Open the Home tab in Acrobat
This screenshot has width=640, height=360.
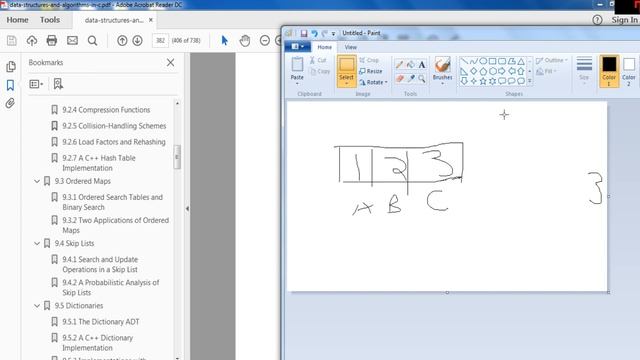click(x=17, y=20)
